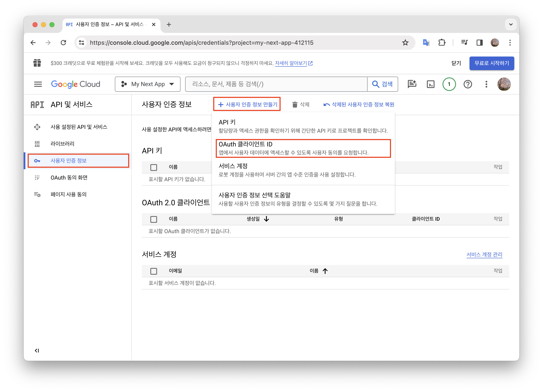Open the 서비스 계정 관리 link

click(484, 254)
